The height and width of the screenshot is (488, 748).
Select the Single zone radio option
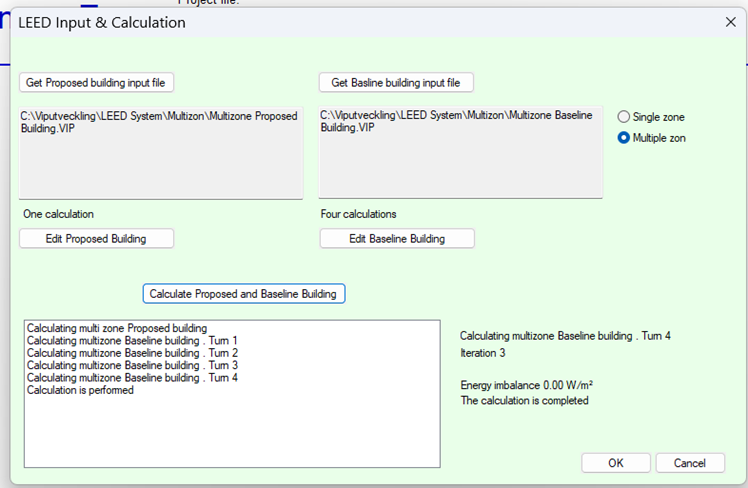(624, 117)
